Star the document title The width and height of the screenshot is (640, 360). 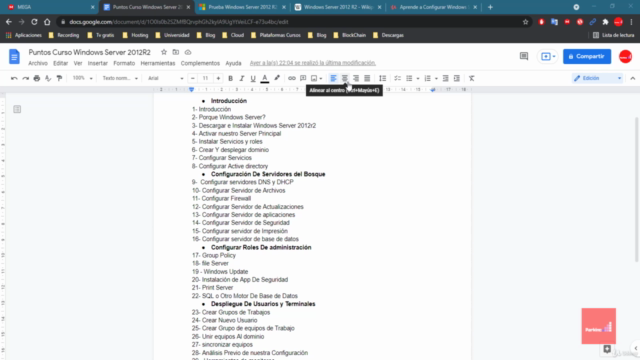point(164,52)
